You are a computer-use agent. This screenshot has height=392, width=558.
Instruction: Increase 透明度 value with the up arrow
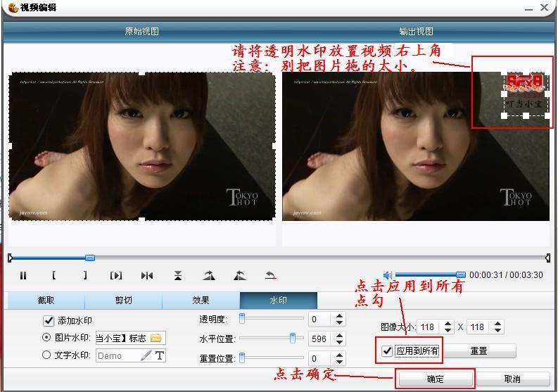point(339,316)
